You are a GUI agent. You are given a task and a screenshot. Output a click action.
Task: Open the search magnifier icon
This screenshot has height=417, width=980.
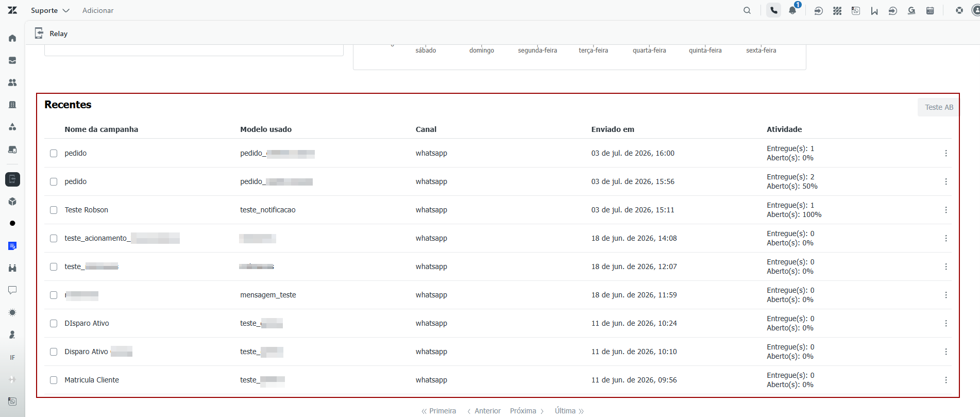coord(747,10)
